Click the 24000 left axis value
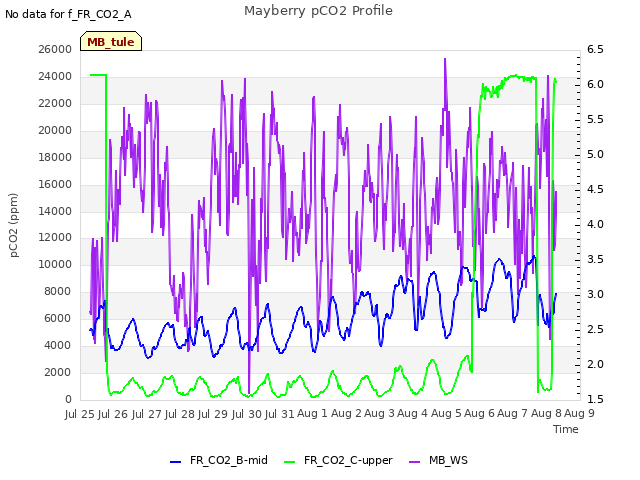Viewport: 640px width, 480px height. pos(55,76)
